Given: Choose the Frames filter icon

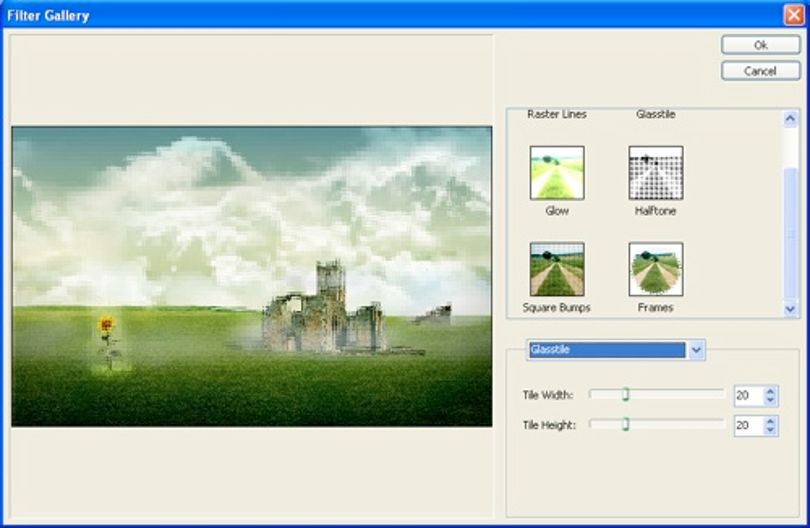Looking at the screenshot, I should (x=656, y=269).
